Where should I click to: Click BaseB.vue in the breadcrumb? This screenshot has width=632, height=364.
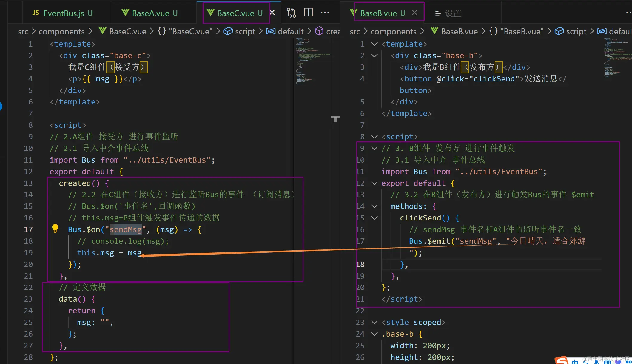(459, 31)
